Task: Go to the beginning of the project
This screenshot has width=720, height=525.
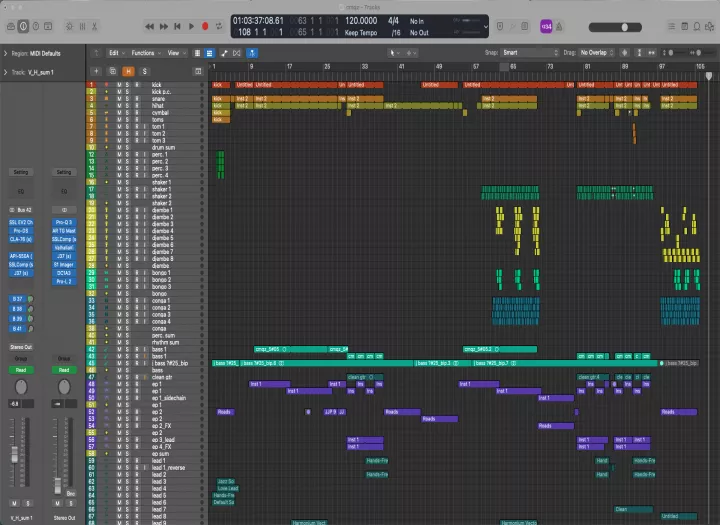Action: pos(177,27)
